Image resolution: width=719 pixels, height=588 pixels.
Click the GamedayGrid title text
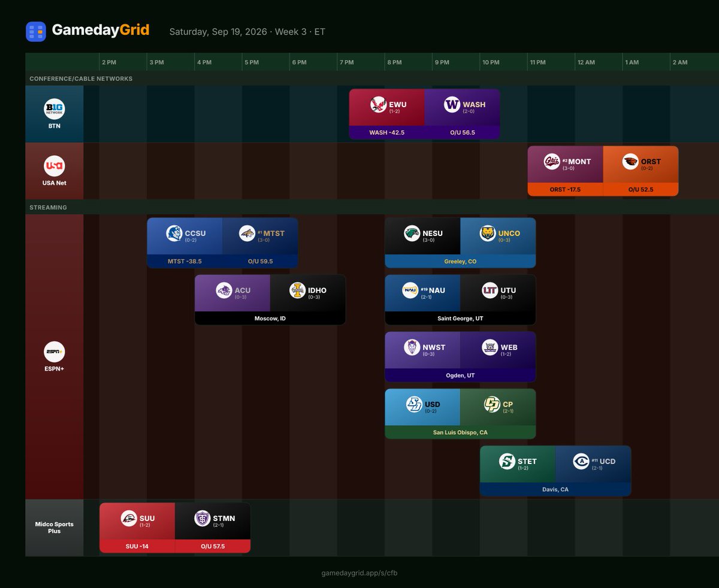101,31
